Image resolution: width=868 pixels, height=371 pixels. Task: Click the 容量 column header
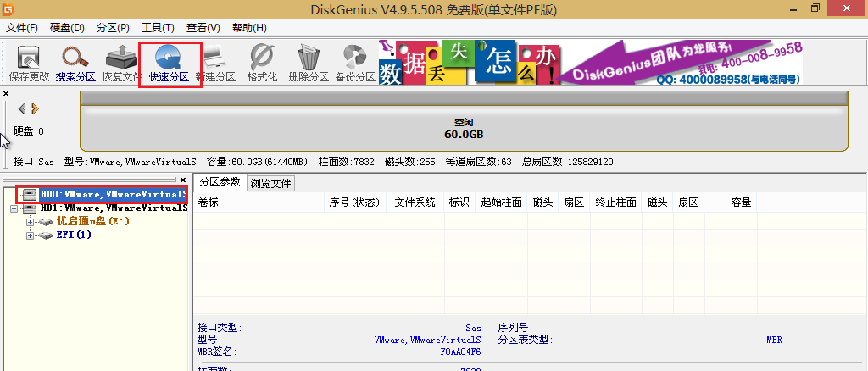point(731,203)
